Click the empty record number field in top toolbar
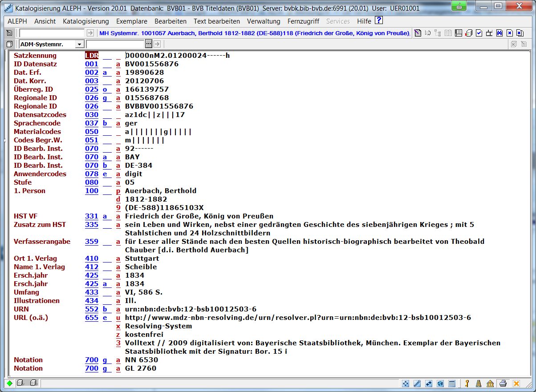 (x=52, y=33)
